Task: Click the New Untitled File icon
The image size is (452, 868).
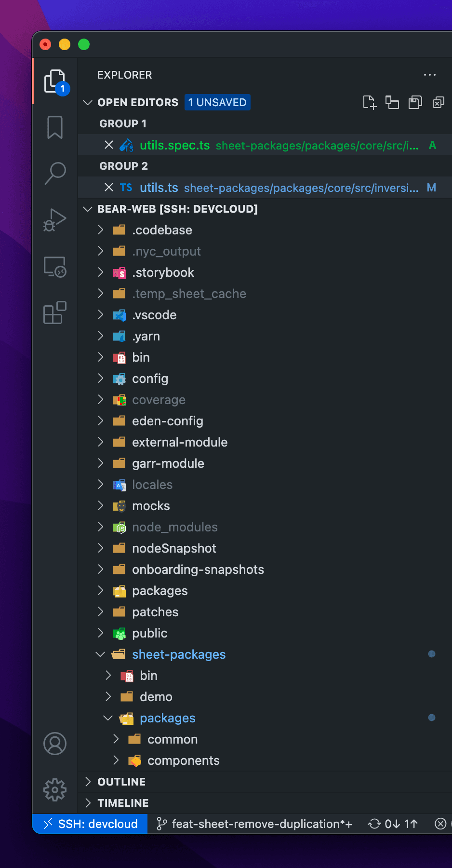Action: click(370, 102)
